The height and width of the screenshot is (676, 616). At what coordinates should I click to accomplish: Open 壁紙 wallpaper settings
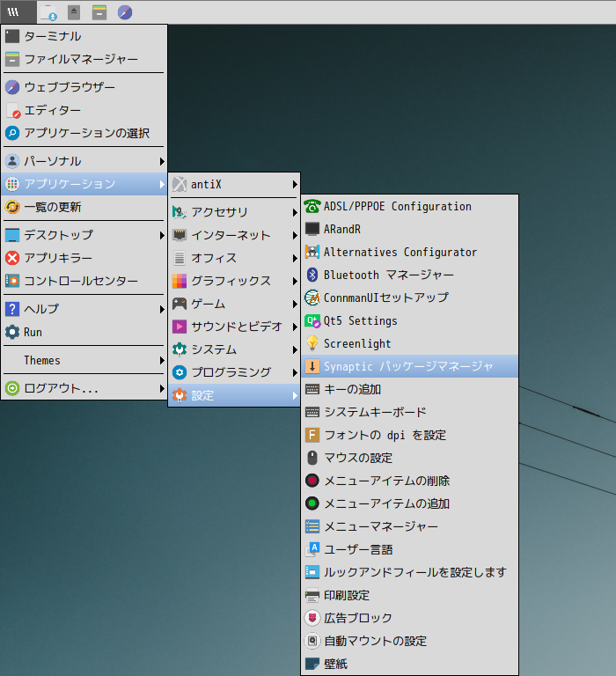(x=409, y=664)
